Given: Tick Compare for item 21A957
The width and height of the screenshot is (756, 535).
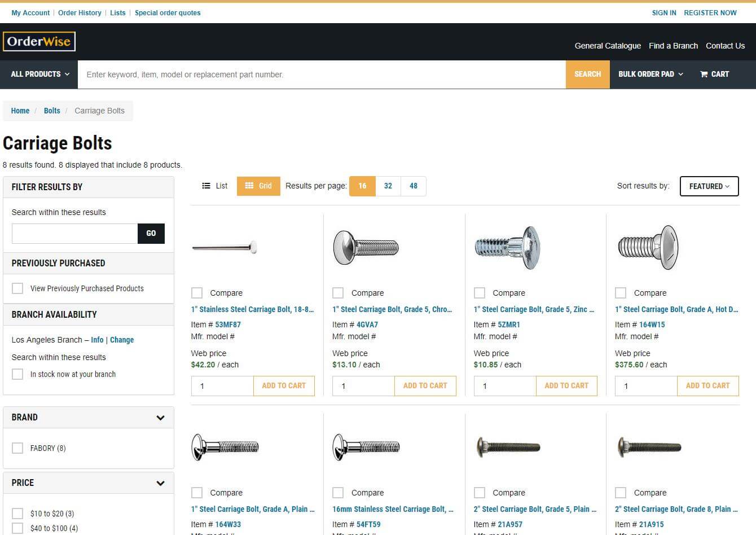Looking at the screenshot, I should (x=480, y=493).
